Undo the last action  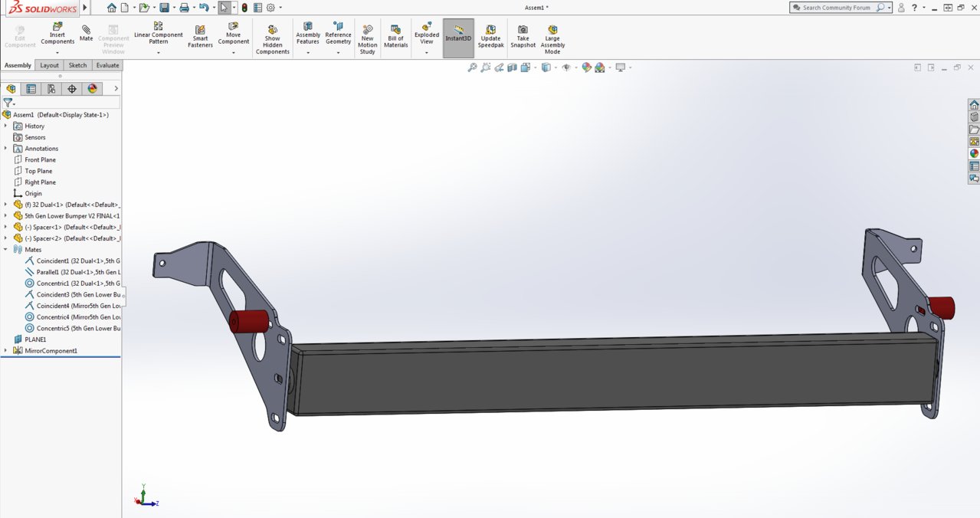tap(203, 8)
